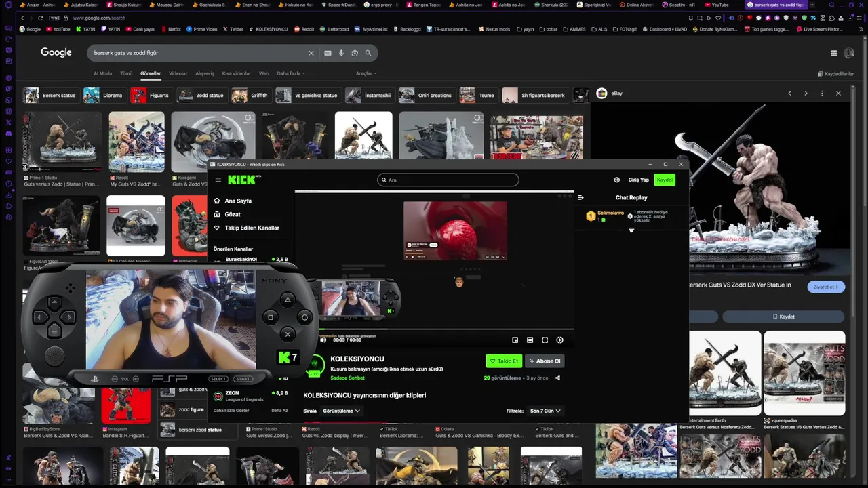Open the Son 7 Gün filter dropdown
Image resolution: width=868 pixels, height=488 pixels.
(x=545, y=411)
